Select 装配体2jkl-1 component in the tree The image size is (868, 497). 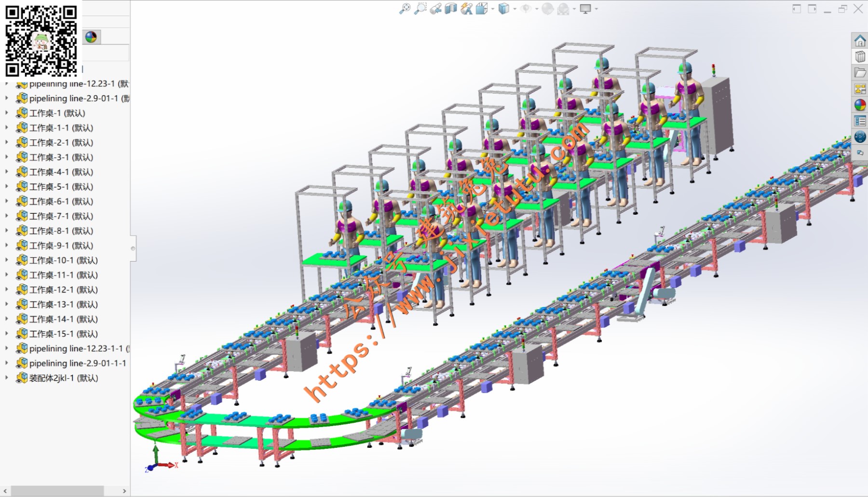click(x=63, y=378)
